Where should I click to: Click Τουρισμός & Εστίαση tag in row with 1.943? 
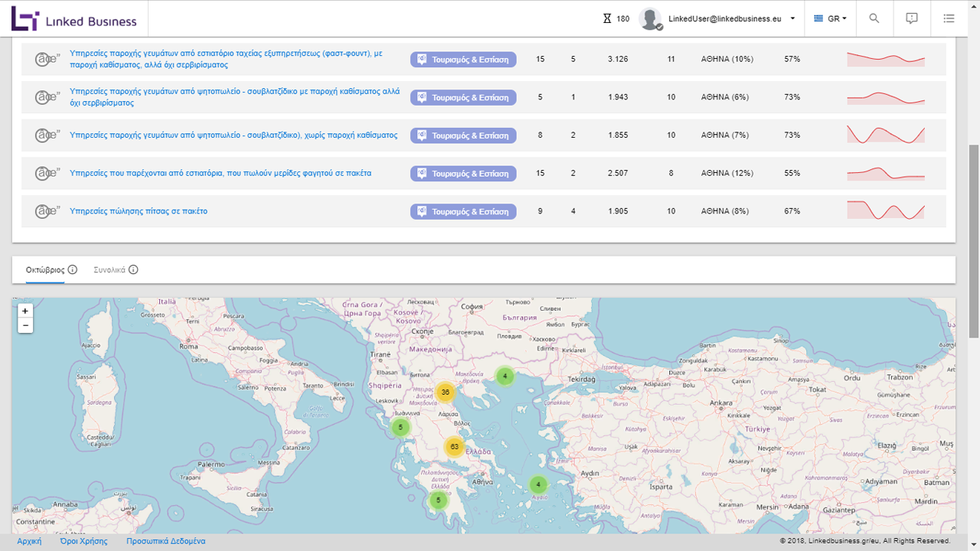pos(463,97)
